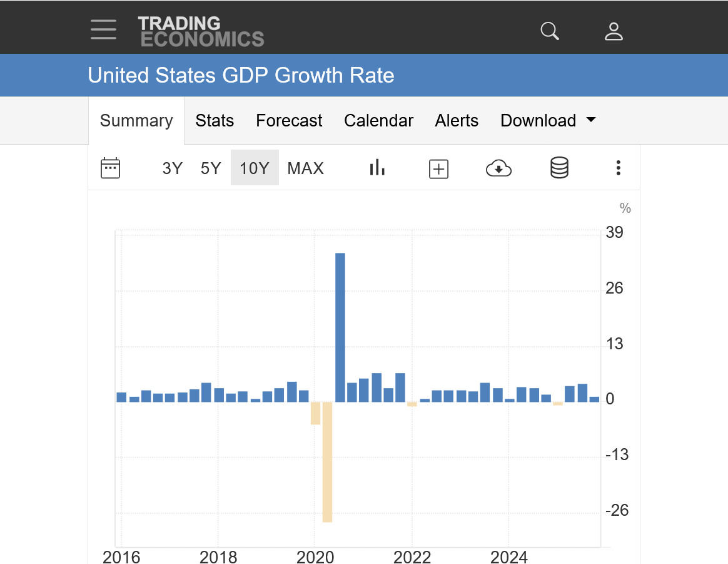Select the highlighted 10Y range button

click(x=255, y=168)
